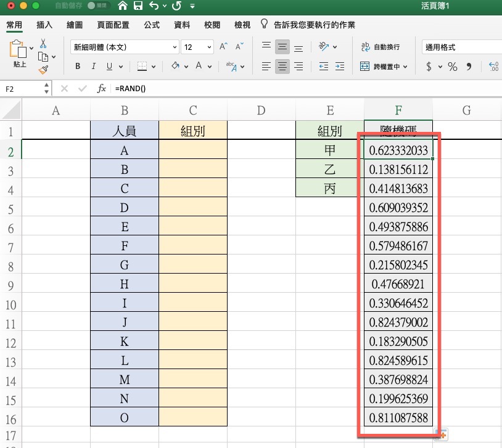
Task: Toggle the AutoSave switch in title bar
Action: click(x=97, y=6)
